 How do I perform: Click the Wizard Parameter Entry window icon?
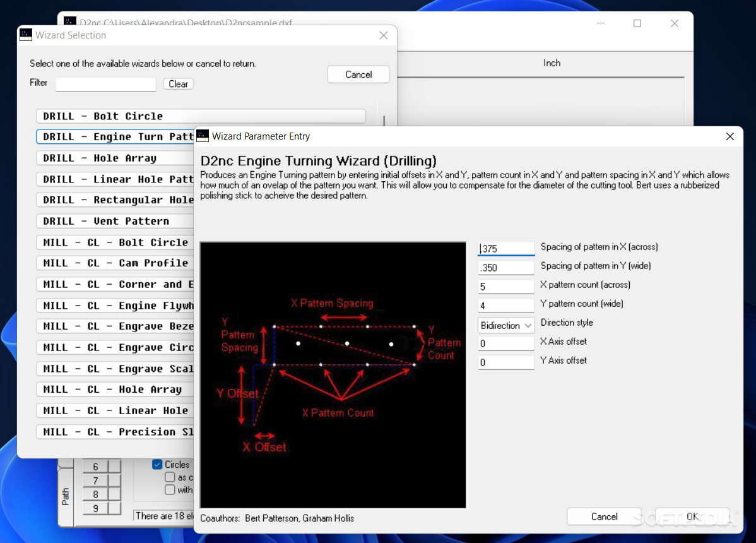pos(203,136)
